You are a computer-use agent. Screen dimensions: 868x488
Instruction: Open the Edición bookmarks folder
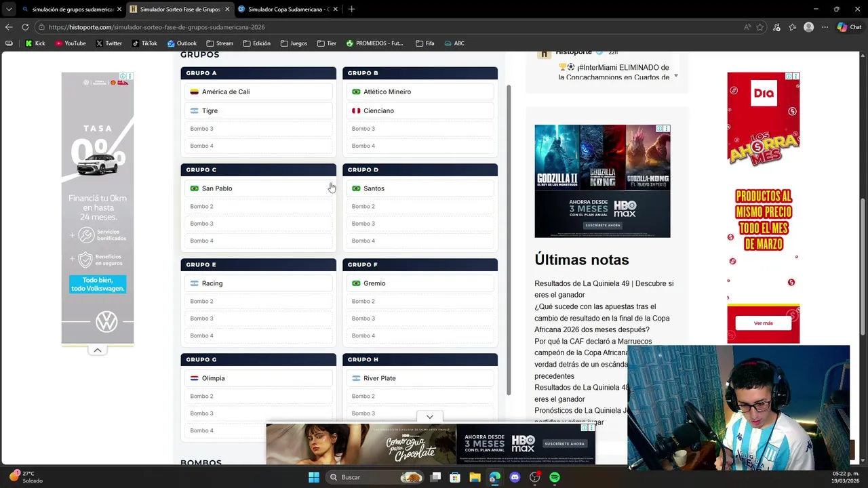[256, 43]
